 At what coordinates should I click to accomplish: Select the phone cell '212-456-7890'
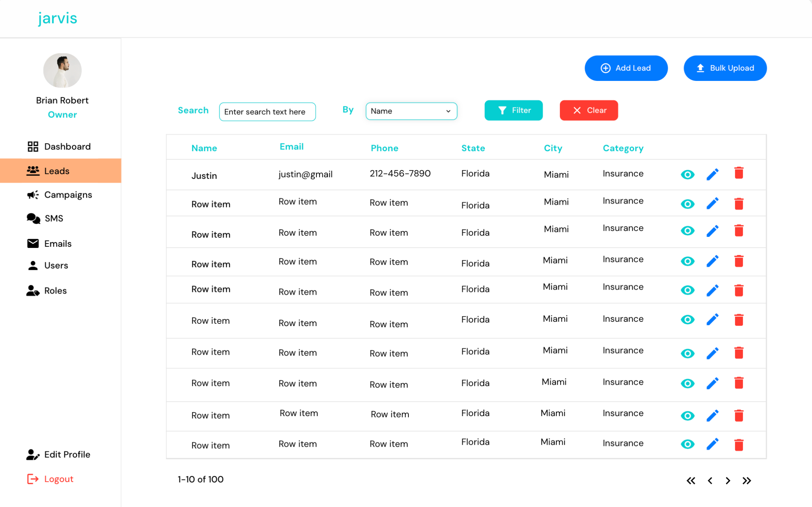click(x=400, y=173)
